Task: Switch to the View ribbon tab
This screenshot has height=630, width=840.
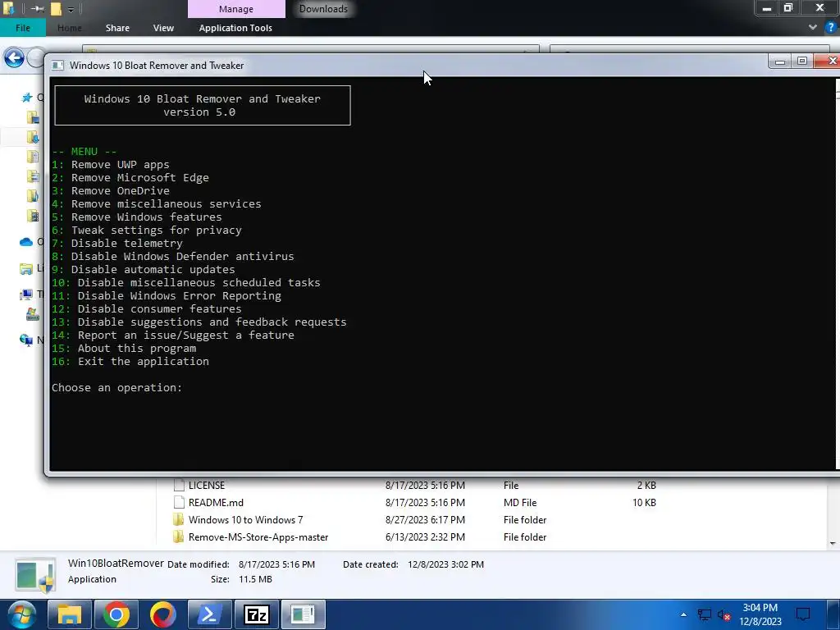Action: click(x=163, y=28)
